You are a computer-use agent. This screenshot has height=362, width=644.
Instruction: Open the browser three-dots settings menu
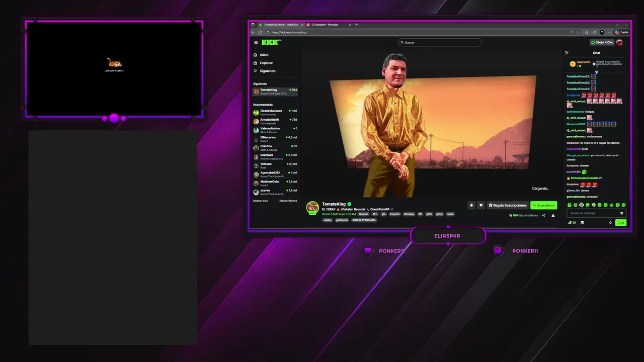(x=609, y=32)
